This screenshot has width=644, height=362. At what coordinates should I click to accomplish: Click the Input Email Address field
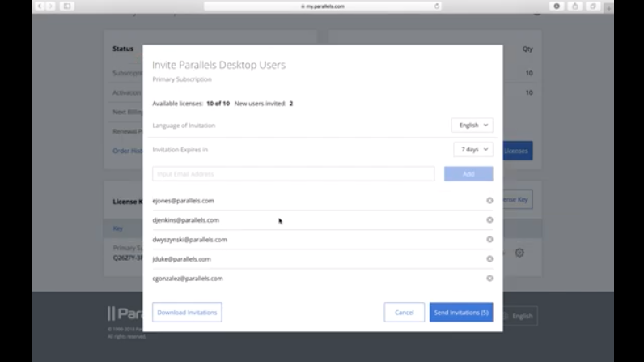293,174
